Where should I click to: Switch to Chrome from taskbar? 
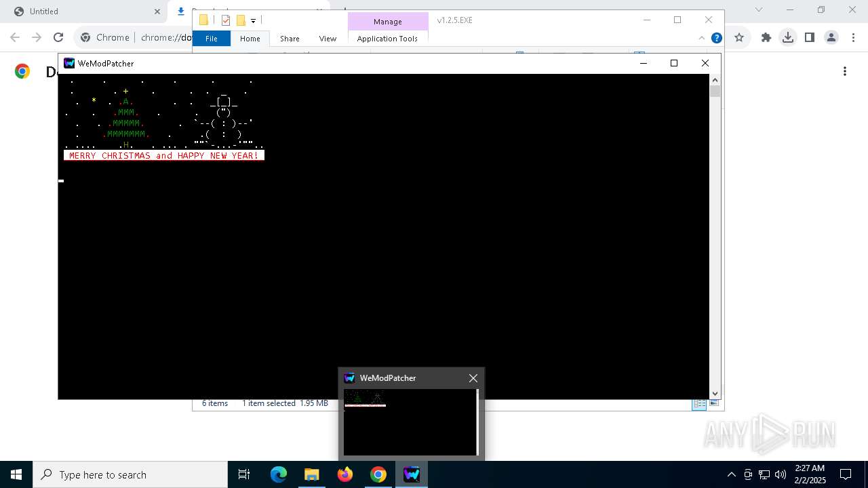click(x=378, y=474)
